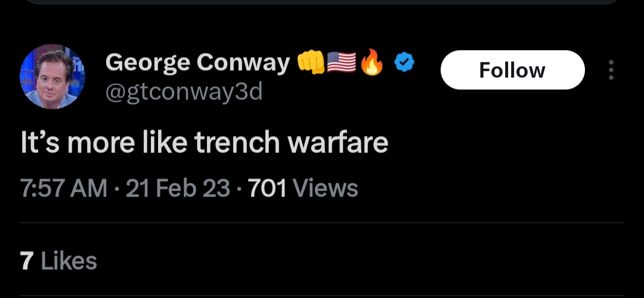Open the three-dot more options menu
The height and width of the screenshot is (298, 644).
pos(610,70)
